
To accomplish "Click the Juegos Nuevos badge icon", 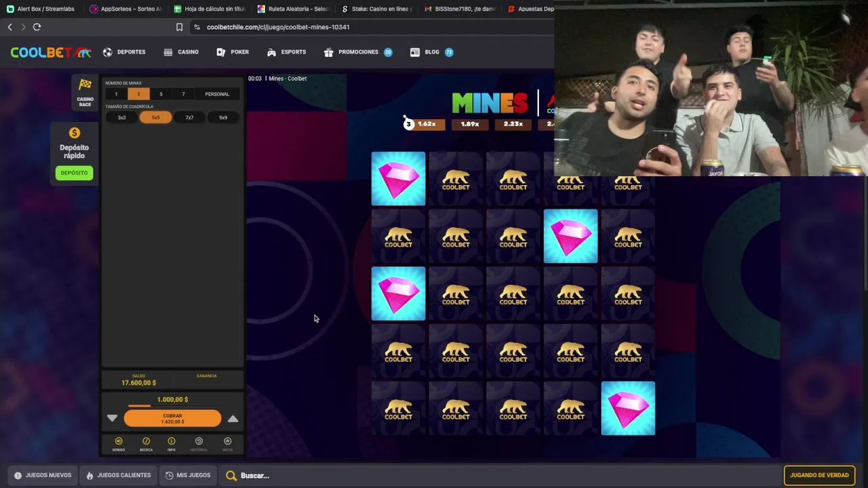I will coord(18,476).
